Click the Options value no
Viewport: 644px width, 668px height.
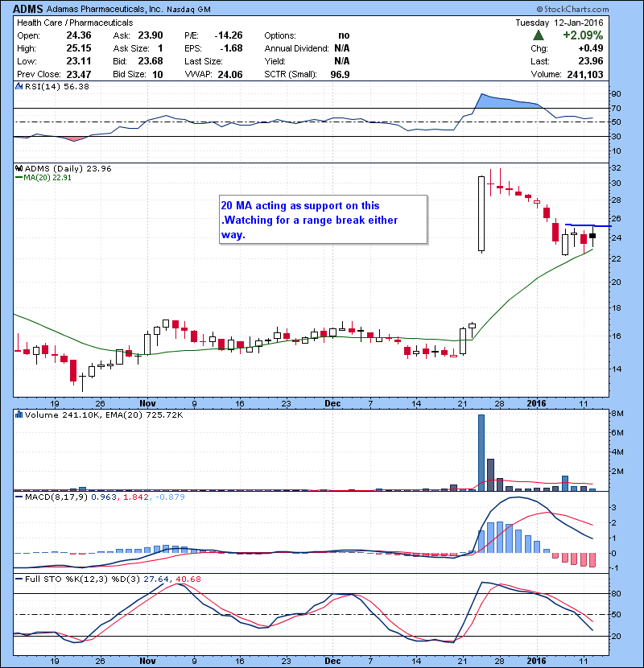coord(344,35)
